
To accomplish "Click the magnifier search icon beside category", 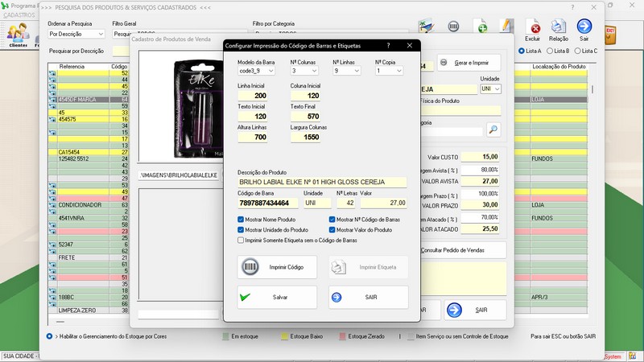I will click(493, 129).
